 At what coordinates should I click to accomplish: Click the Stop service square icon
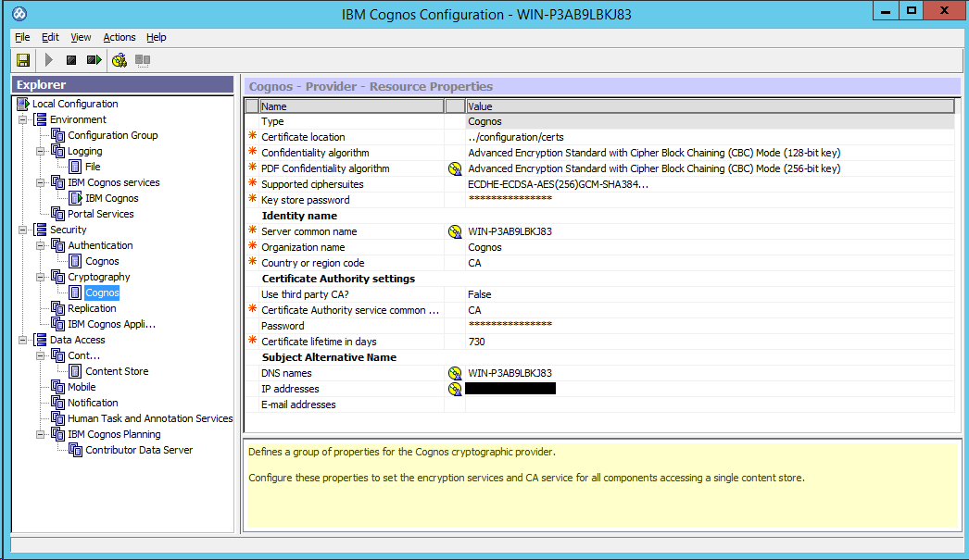[71, 60]
